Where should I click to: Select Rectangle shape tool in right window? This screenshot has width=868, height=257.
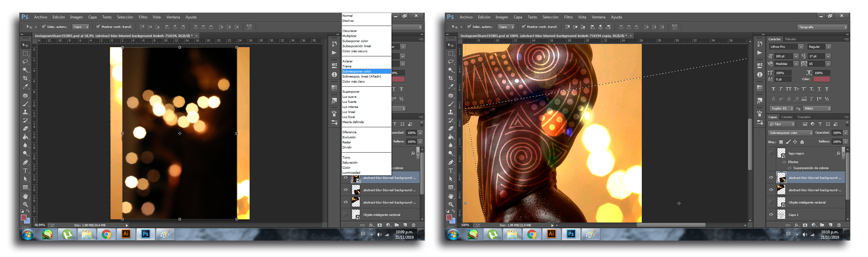[x=451, y=187]
